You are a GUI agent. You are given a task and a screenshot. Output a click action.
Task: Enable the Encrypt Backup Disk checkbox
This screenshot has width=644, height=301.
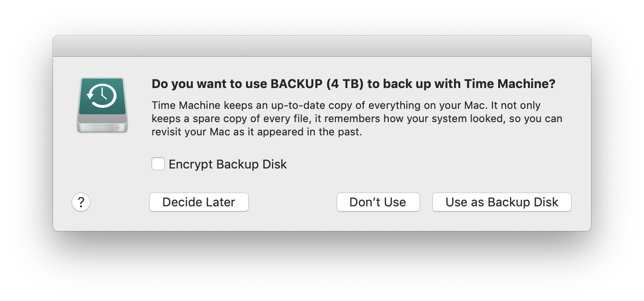158,164
